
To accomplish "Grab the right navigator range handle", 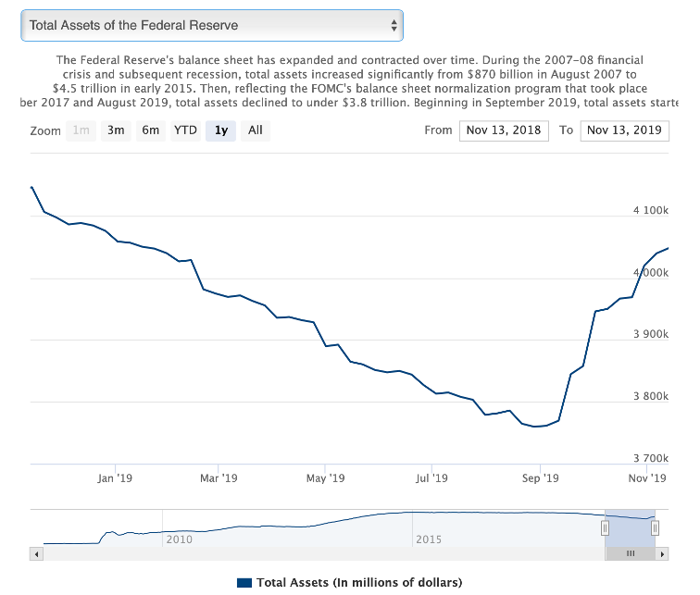I will click(x=655, y=527).
